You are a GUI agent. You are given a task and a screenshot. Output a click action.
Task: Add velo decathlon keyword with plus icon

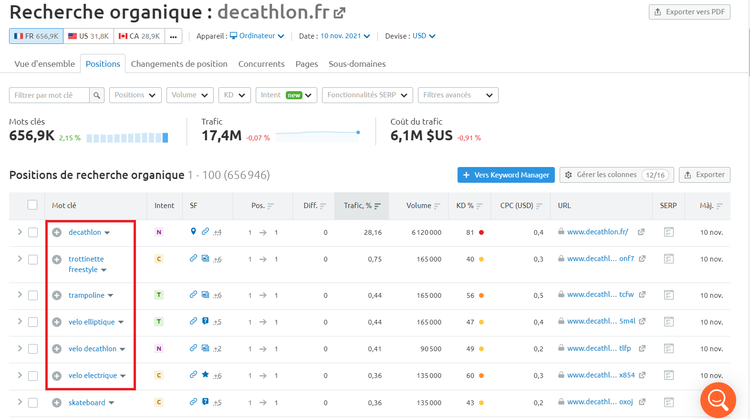click(57, 349)
